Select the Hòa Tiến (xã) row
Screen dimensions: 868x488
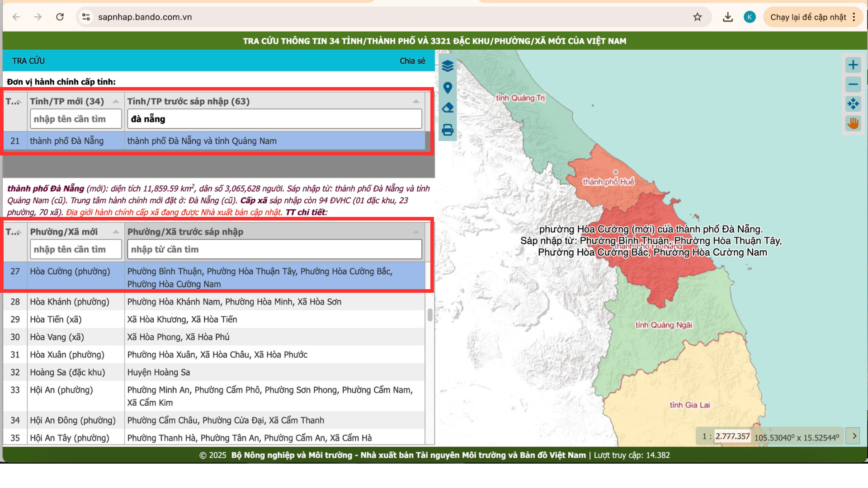[214, 319]
